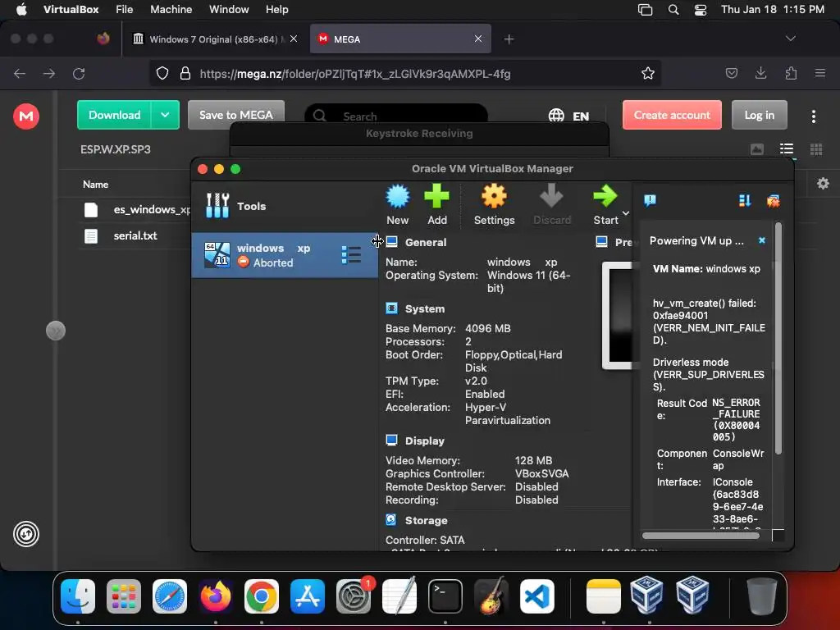Open the File menu

[x=124, y=10]
